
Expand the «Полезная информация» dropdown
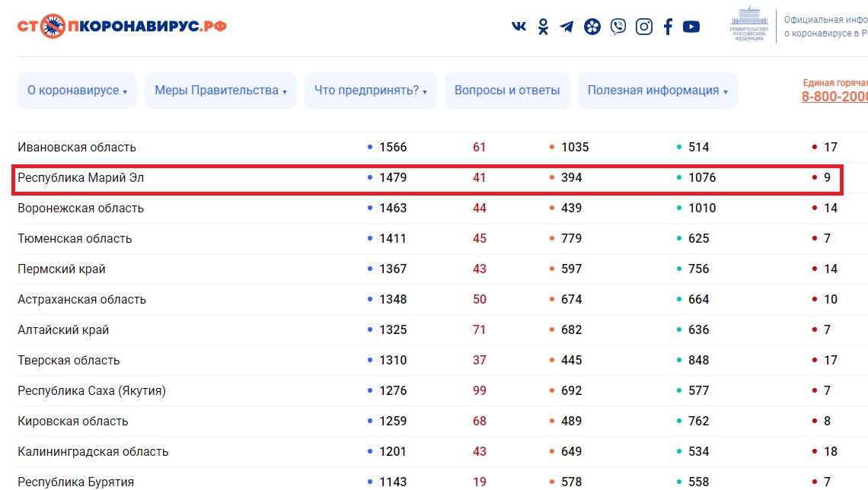click(x=657, y=91)
